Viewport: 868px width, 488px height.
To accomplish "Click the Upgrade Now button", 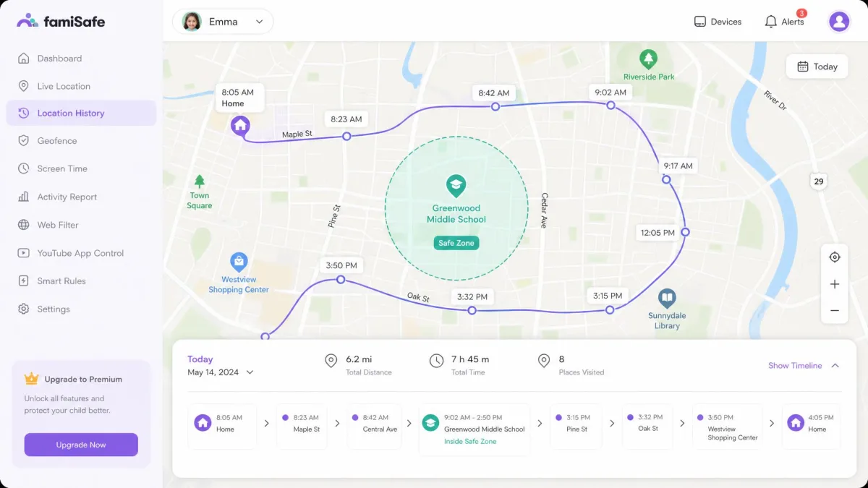I will click(81, 445).
